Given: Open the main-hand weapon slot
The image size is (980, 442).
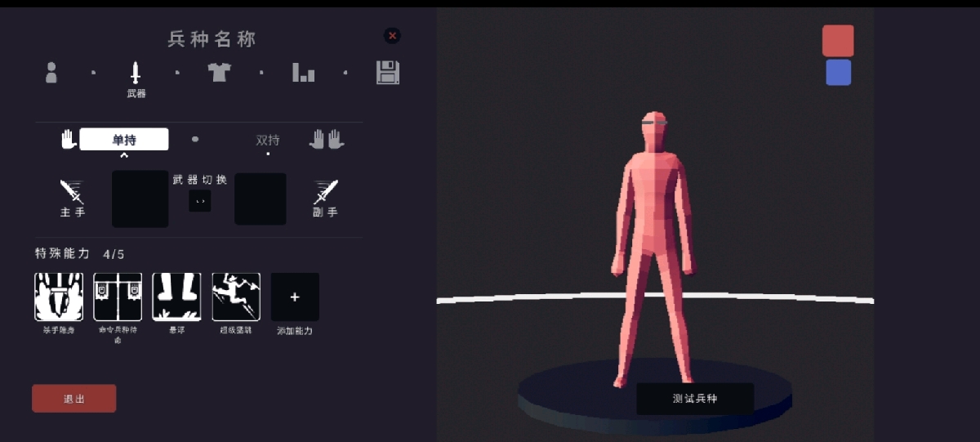Looking at the screenshot, I should [x=140, y=199].
